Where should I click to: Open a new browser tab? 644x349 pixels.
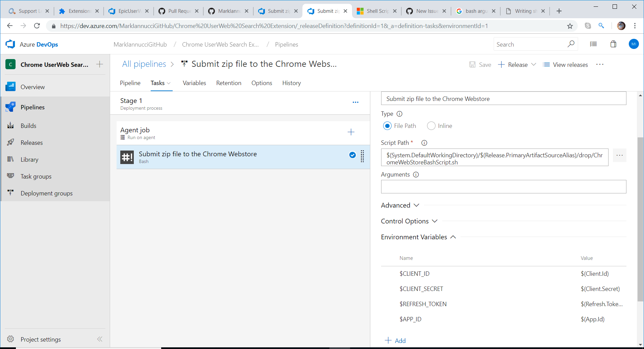559,11
